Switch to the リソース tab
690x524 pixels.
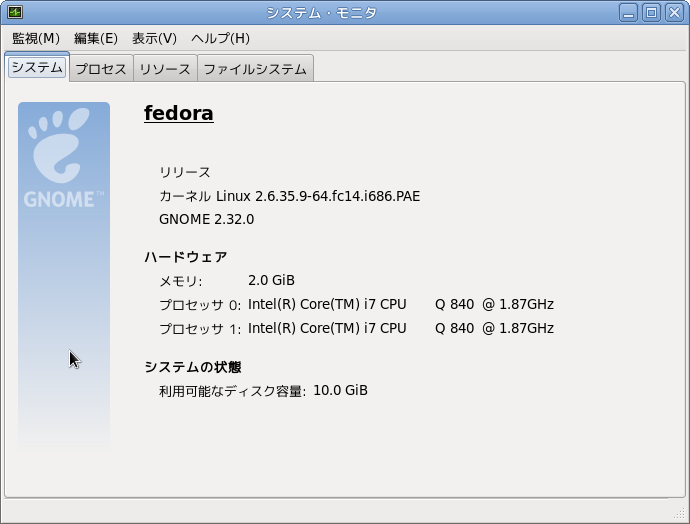[165, 69]
